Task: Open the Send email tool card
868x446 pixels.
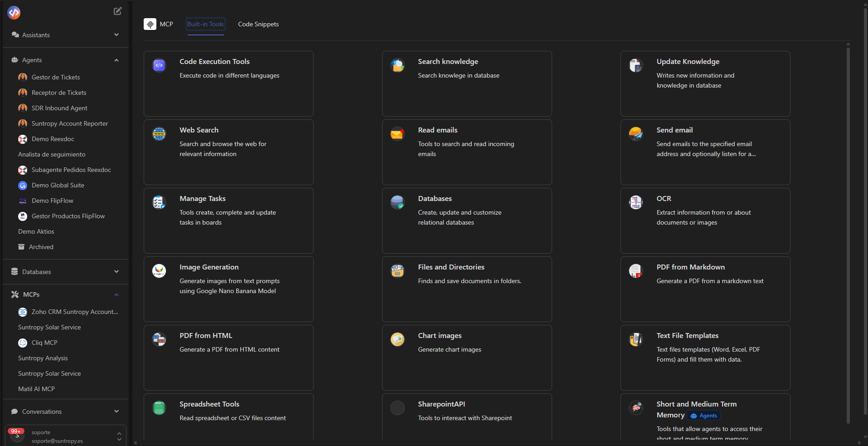Action: coord(705,152)
